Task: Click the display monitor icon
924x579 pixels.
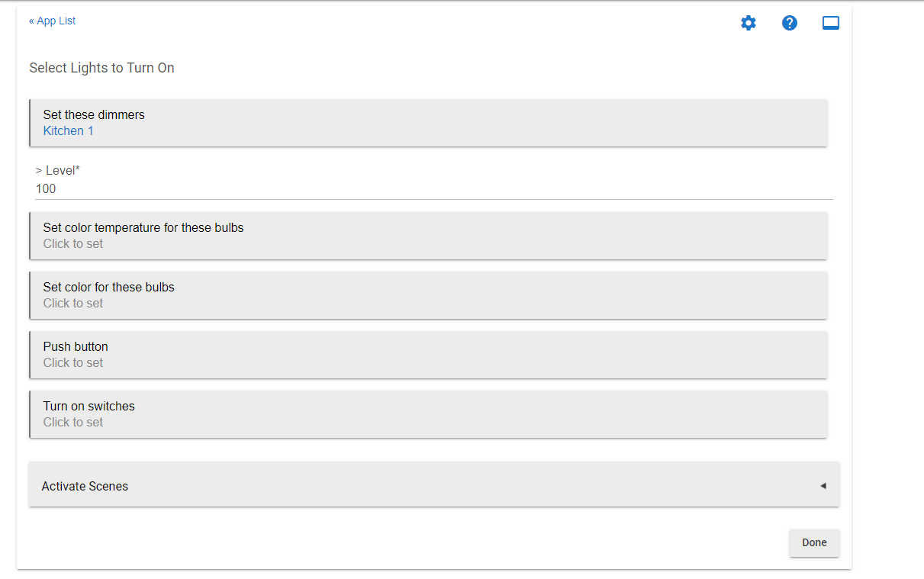Action: tap(831, 23)
